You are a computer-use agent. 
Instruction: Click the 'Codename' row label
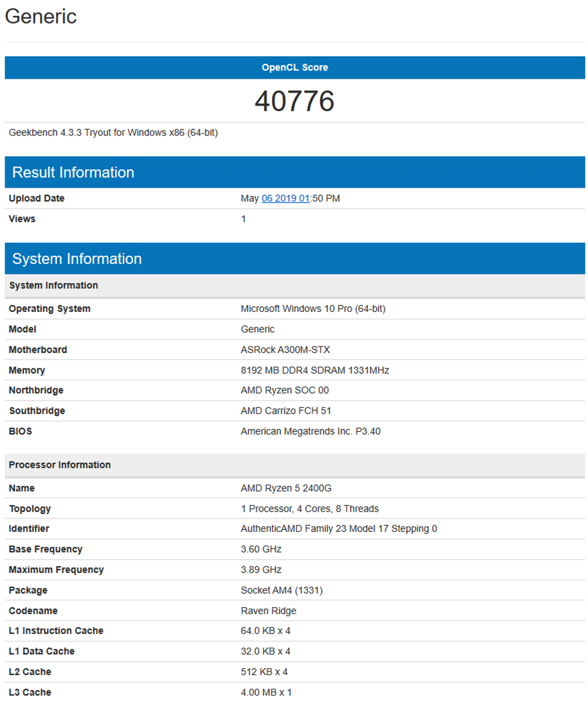click(33, 611)
